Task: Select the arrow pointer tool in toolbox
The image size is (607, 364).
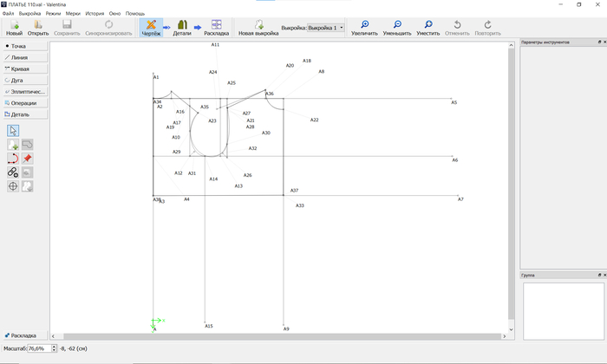Action: (x=13, y=131)
